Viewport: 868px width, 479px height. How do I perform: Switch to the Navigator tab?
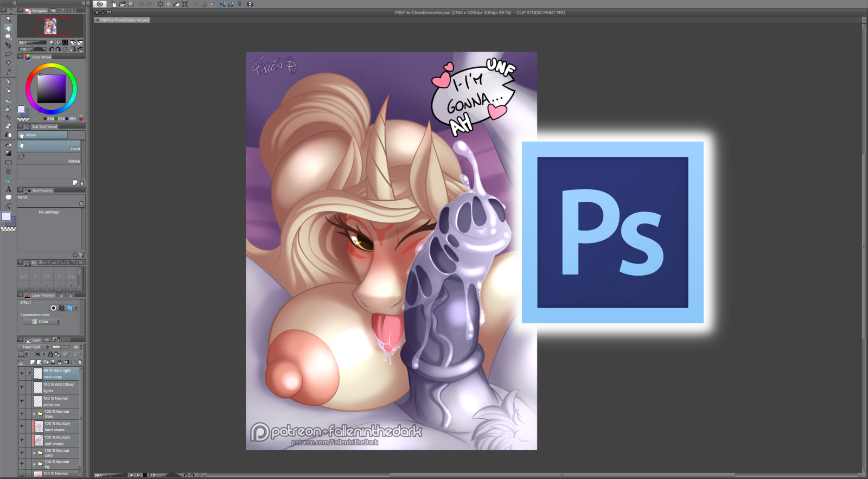coord(37,11)
